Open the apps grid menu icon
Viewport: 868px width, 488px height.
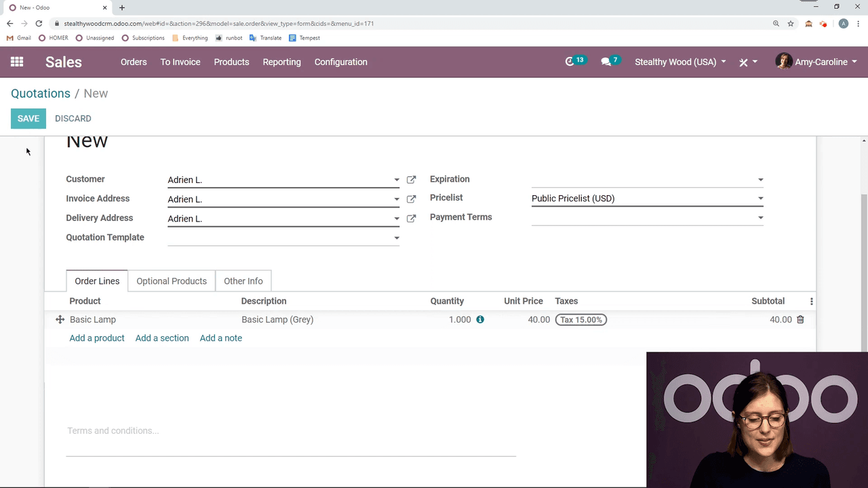[x=17, y=62]
